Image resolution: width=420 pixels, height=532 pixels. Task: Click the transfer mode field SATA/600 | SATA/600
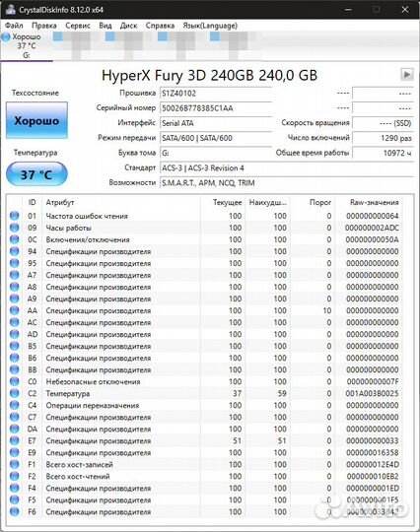216,138
